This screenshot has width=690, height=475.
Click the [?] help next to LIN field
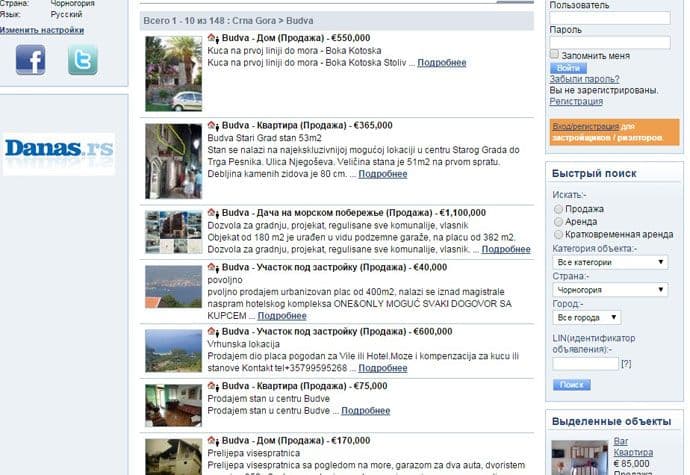(626, 364)
